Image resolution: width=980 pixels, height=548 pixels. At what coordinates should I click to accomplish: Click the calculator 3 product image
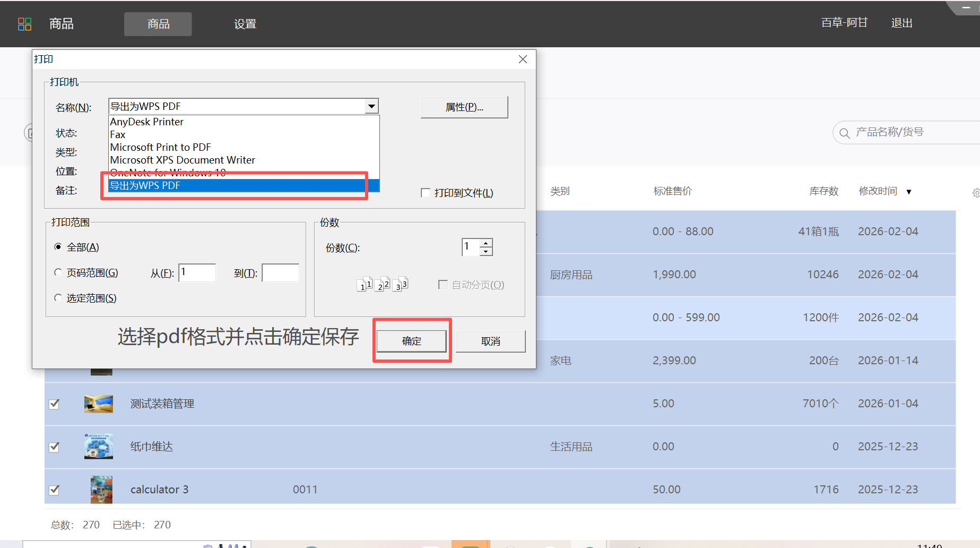click(101, 489)
